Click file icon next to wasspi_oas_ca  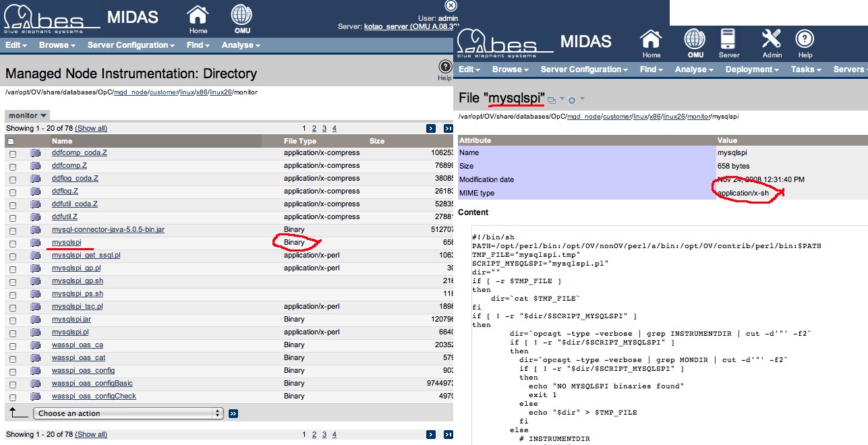(35, 345)
